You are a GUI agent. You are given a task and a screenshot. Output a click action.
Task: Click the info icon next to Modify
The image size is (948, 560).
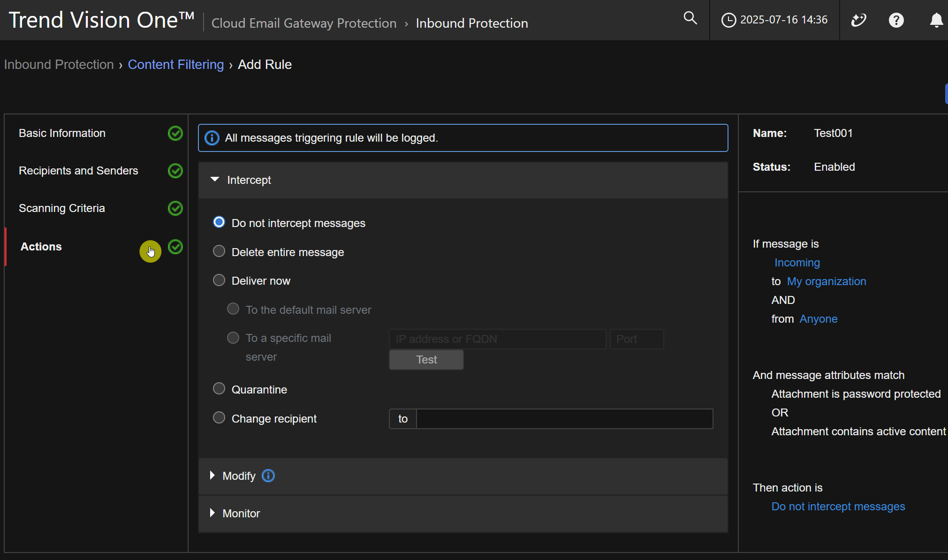coord(268,476)
